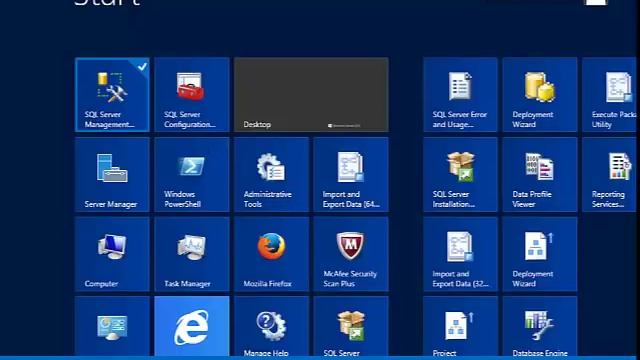
Task: Open Manage Help tile
Action: coord(271,327)
